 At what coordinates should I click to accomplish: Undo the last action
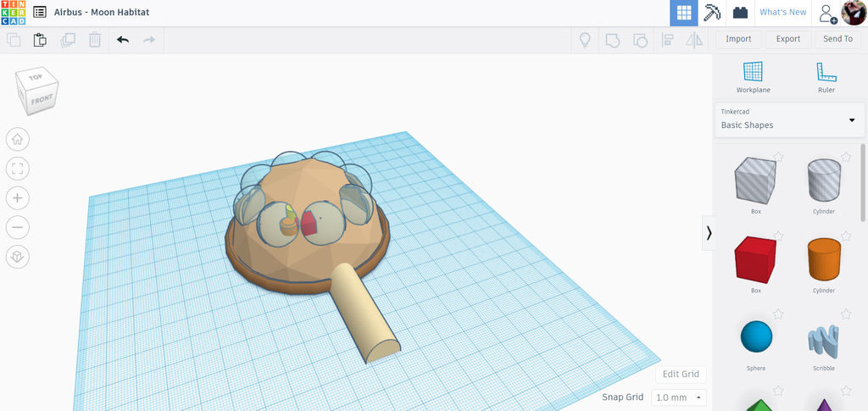(123, 40)
